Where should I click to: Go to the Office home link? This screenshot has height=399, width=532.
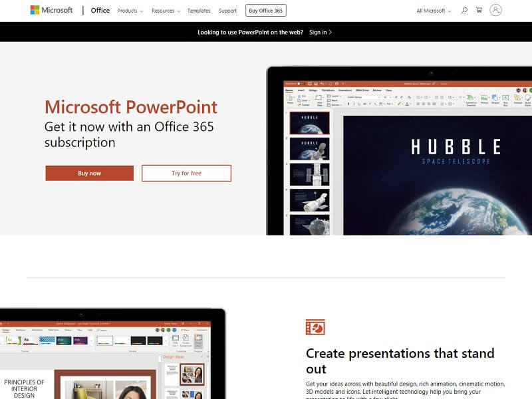click(100, 11)
